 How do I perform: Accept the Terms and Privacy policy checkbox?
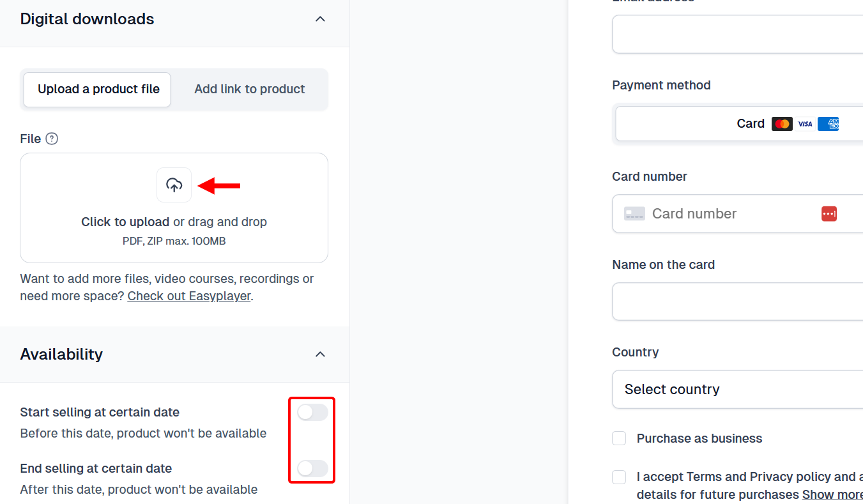click(x=618, y=477)
